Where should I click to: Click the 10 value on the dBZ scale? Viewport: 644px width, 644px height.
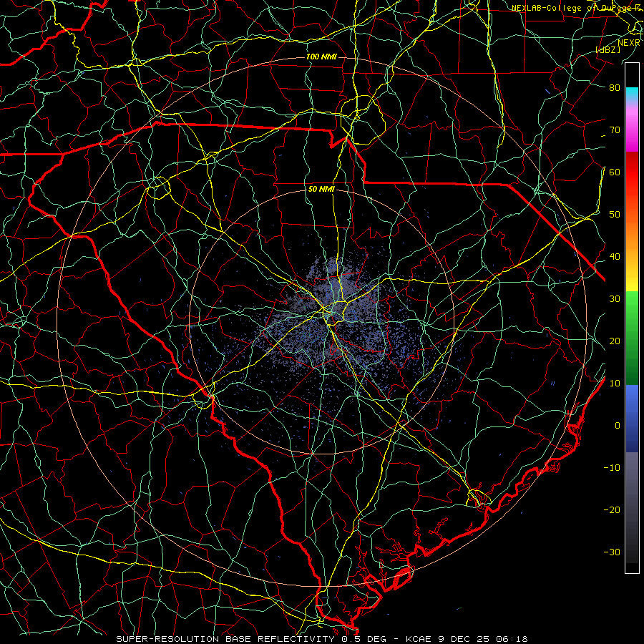coord(615,384)
